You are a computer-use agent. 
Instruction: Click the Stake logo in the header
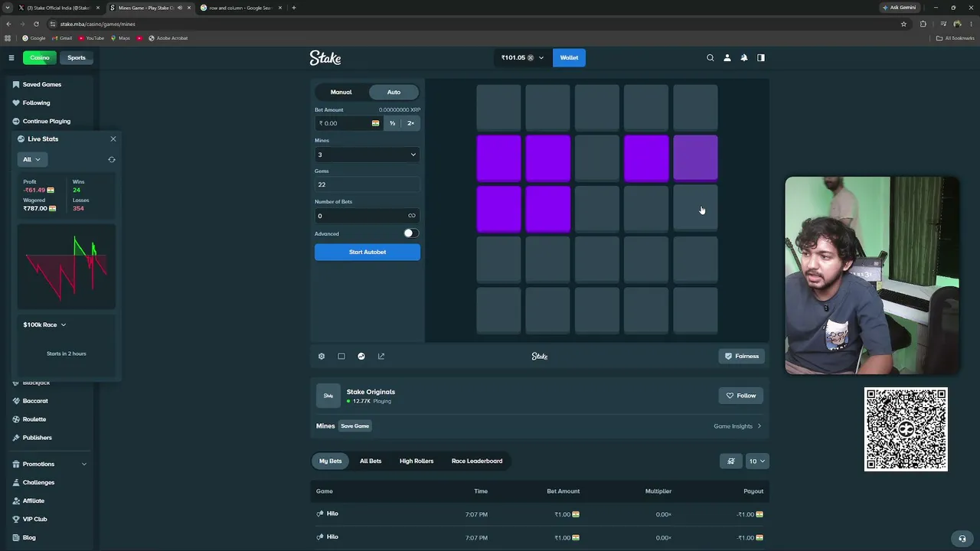[325, 57]
